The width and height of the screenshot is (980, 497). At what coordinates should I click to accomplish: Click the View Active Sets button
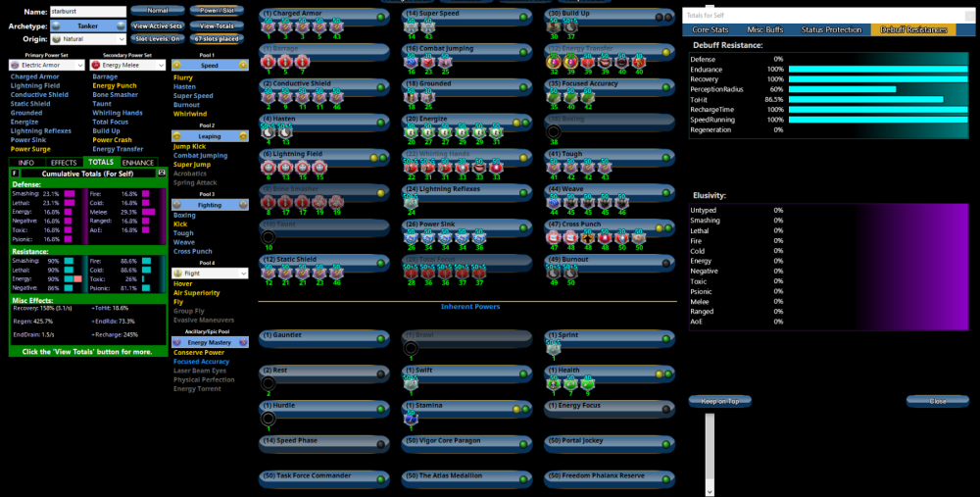tap(157, 25)
